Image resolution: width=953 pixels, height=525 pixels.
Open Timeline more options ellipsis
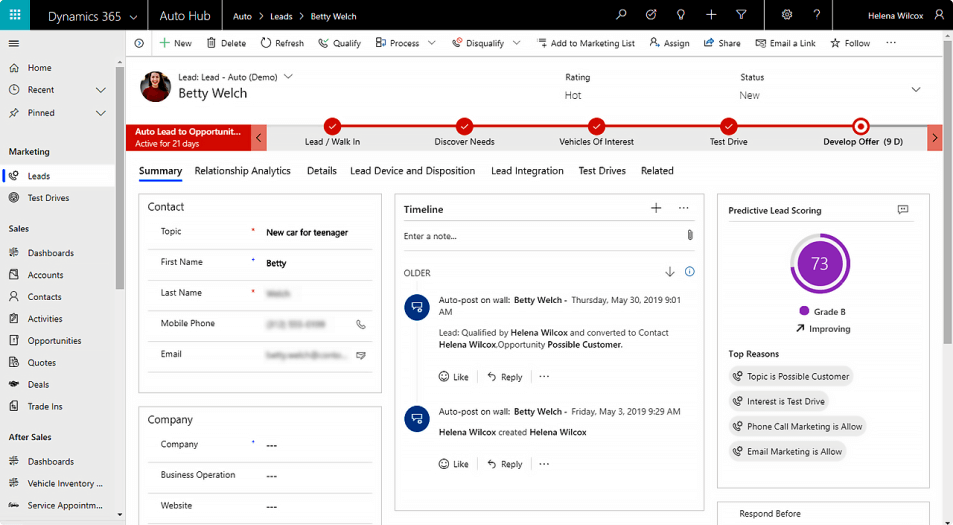pyautogui.click(x=684, y=208)
